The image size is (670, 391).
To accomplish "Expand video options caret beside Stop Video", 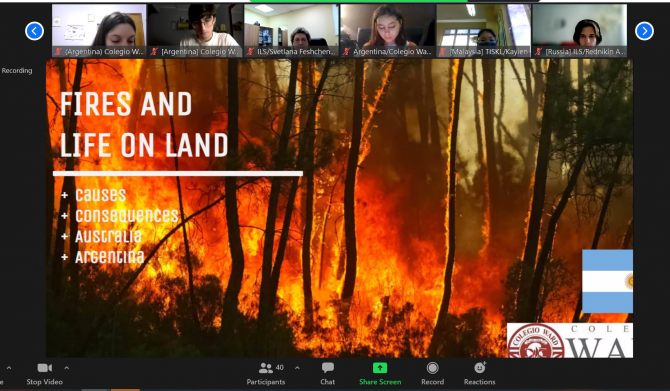I will pyautogui.click(x=67, y=367).
